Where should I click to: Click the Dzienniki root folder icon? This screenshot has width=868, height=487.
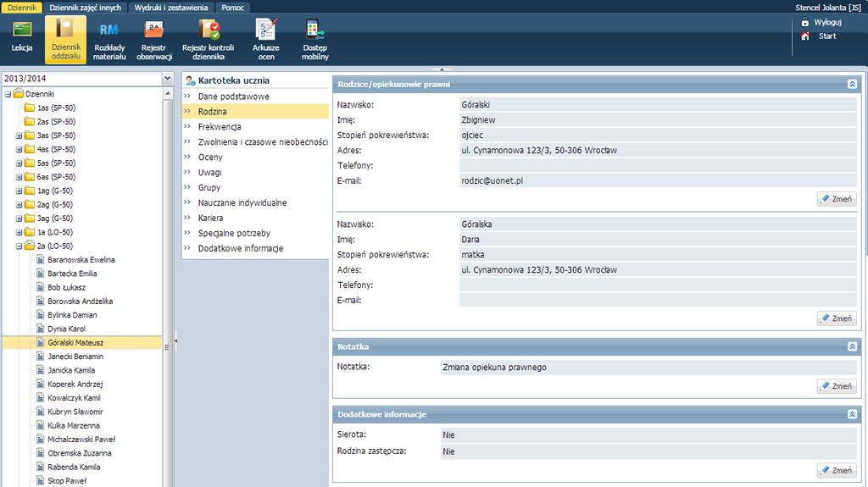click(19, 93)
